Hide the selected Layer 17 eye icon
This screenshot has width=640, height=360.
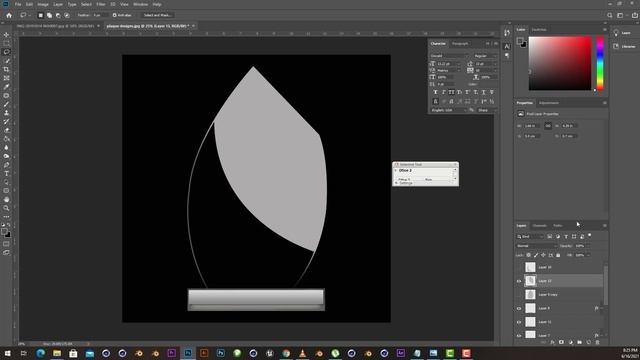point(519,281)
